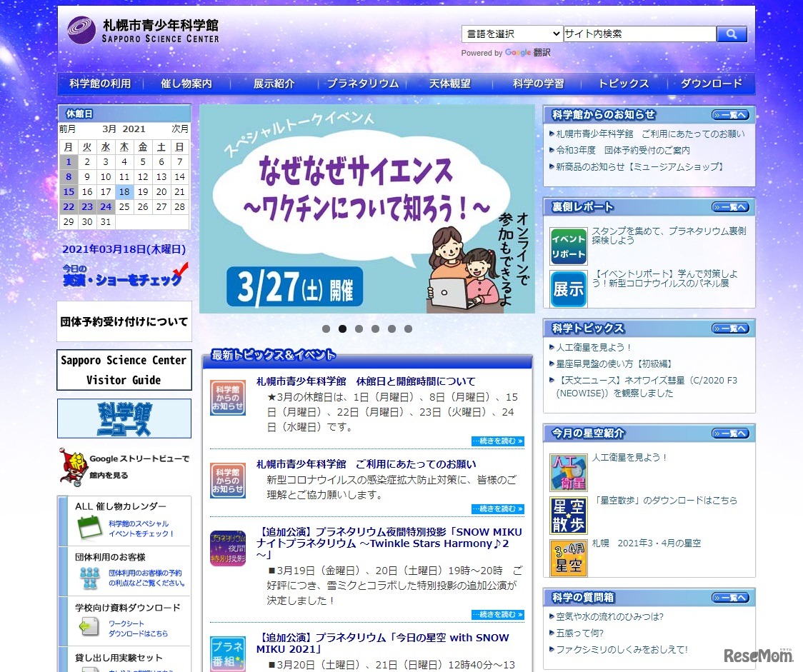The width and height of the screenshot is (803, 672).
Task: Click the blue search magnifier button
Action: (x=732, y=34)
